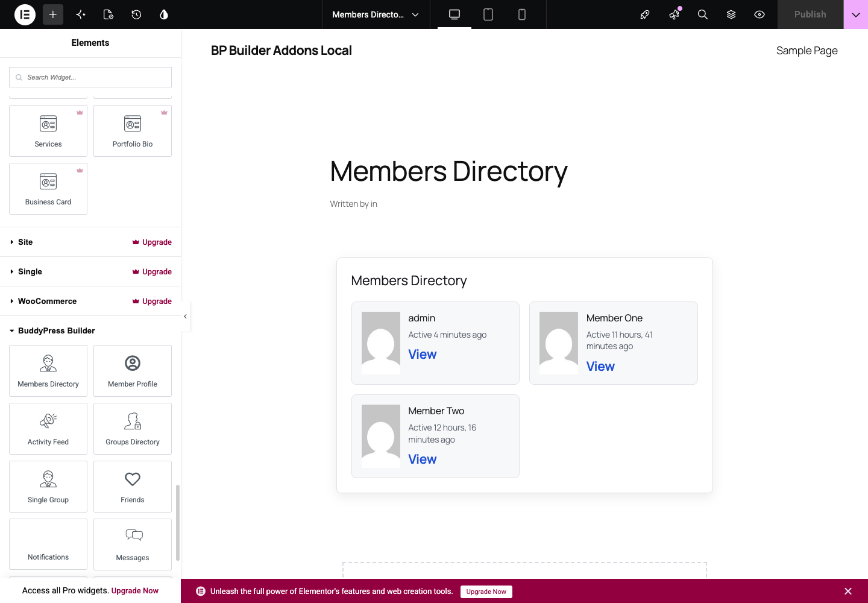Click the 'Active 4 minutes ago' text

tap(447, 335)
